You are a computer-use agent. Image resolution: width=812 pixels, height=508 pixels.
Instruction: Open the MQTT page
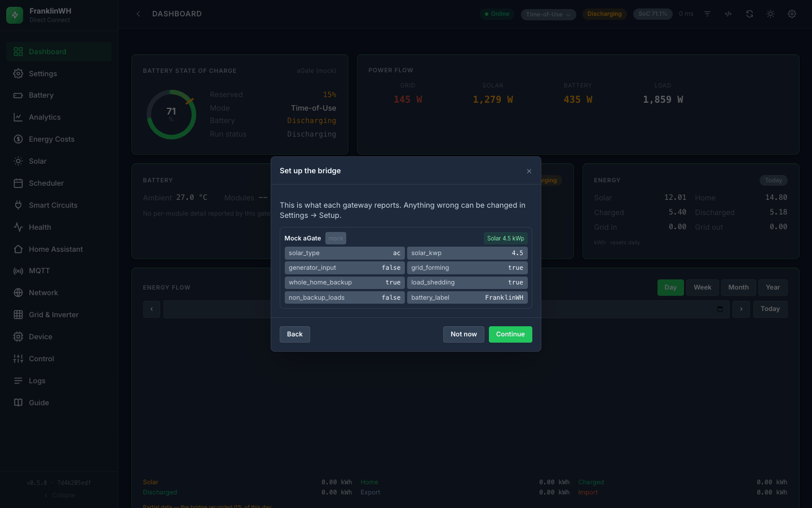tap(59, 271)
